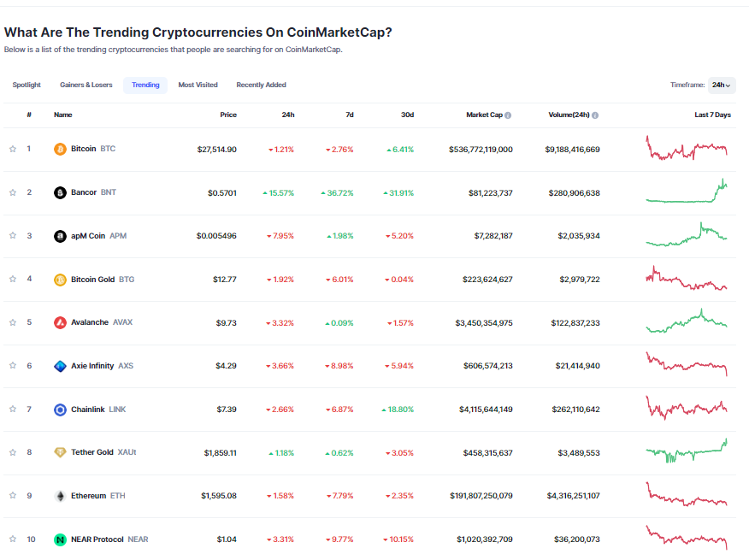Screen dimensions: 749x560
Task: Click Bancor 24h change 15.57%
Action: point(279,193)
